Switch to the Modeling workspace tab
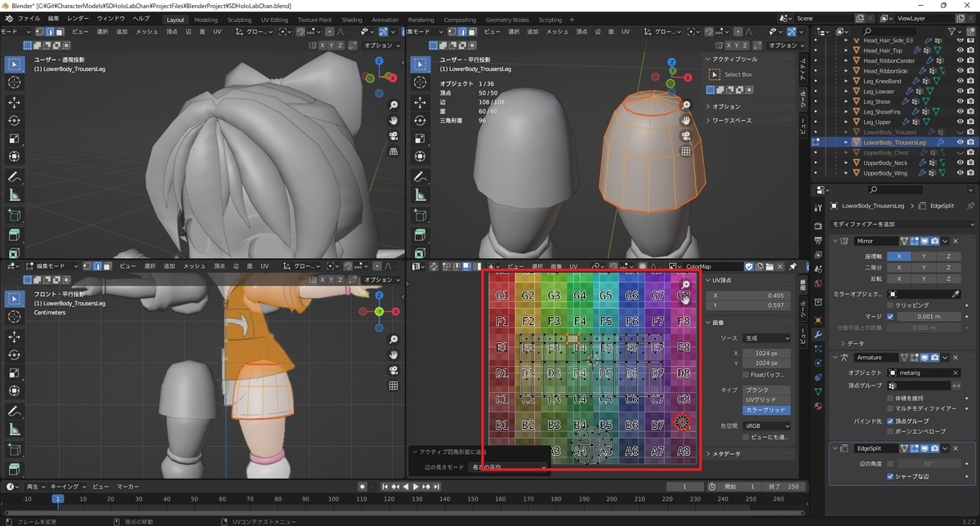Viewport: 980px width, 526px height. tap(206, 20)
